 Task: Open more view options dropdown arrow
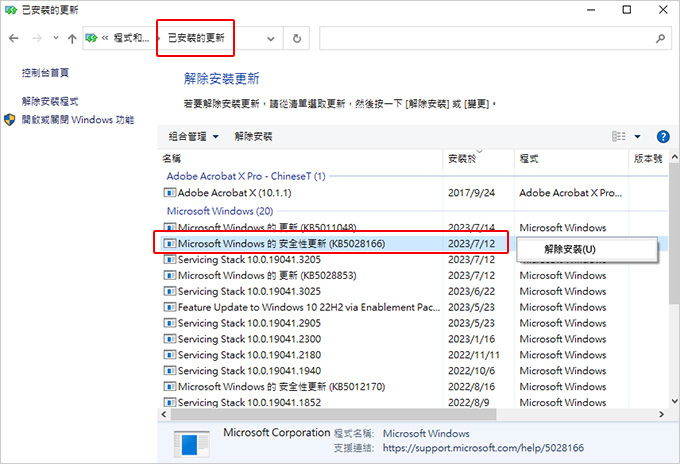(638, 137)
